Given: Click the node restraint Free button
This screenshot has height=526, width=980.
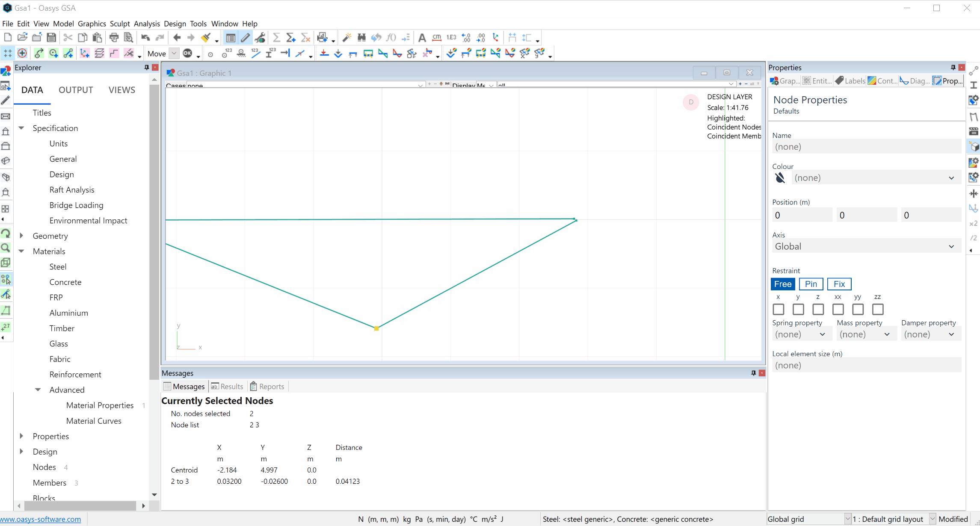Looking at the screenshot, I should click(x=784, y=284).
